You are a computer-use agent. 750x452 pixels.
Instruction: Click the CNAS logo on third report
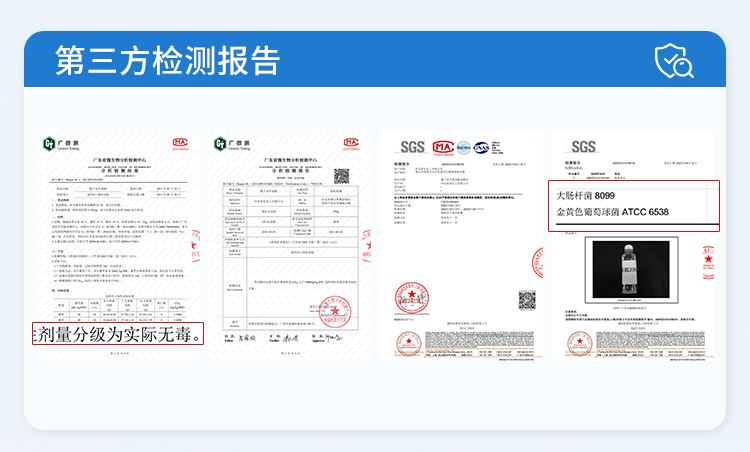pyautogui.click(x=481, y=148)
